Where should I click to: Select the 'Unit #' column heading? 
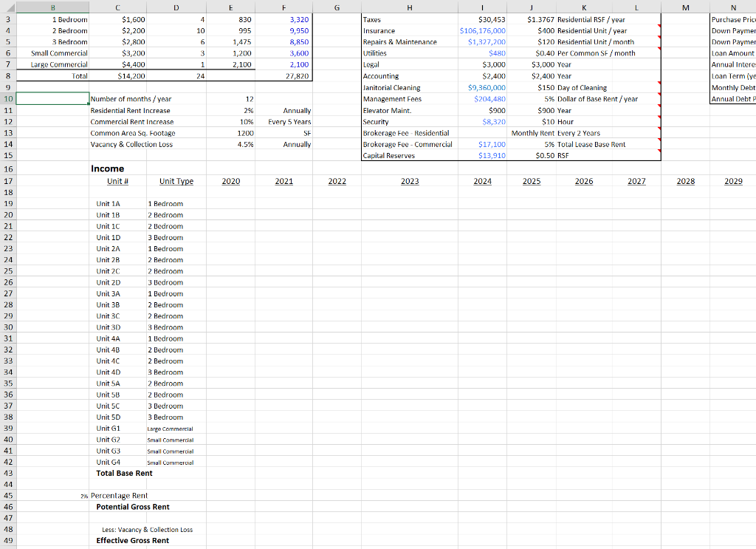(x=118, y=181)
